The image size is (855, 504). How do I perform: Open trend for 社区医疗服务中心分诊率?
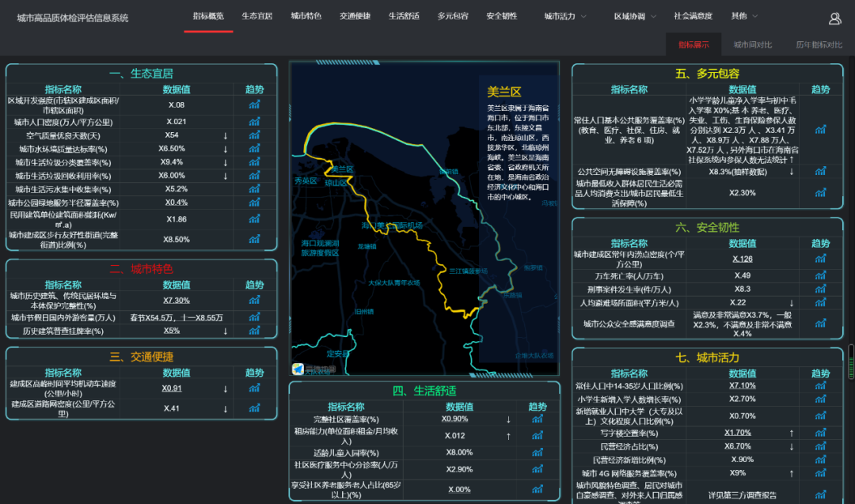point(537,469)
